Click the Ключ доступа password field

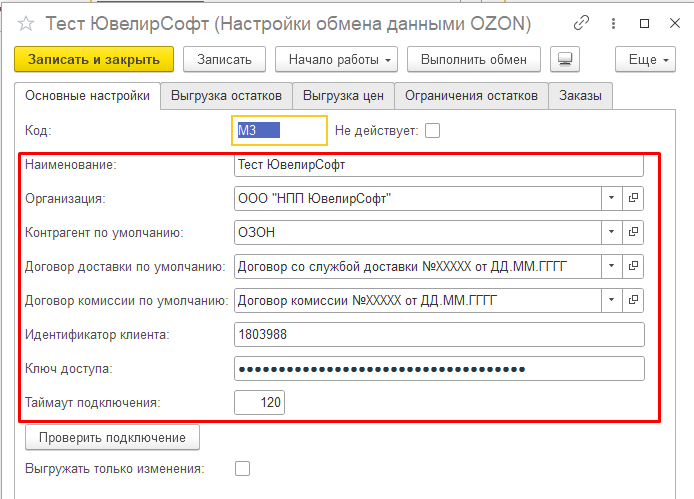pos(439,368)
